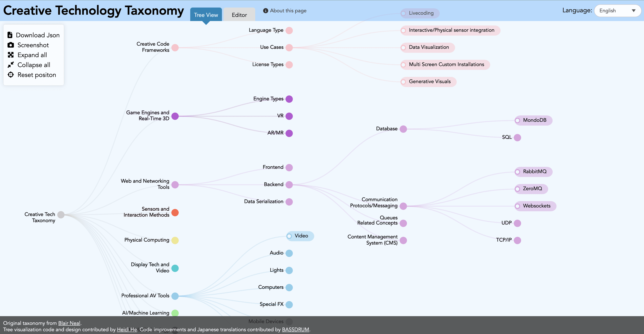Click the Download Json file icon
Viewport: 644px width, 334px height.
(10, 35)
